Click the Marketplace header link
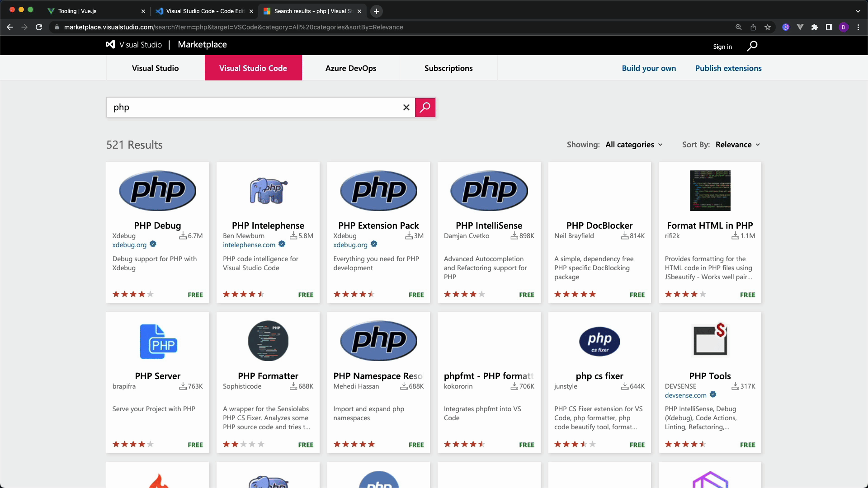868x488 pixels. point(202,45)
